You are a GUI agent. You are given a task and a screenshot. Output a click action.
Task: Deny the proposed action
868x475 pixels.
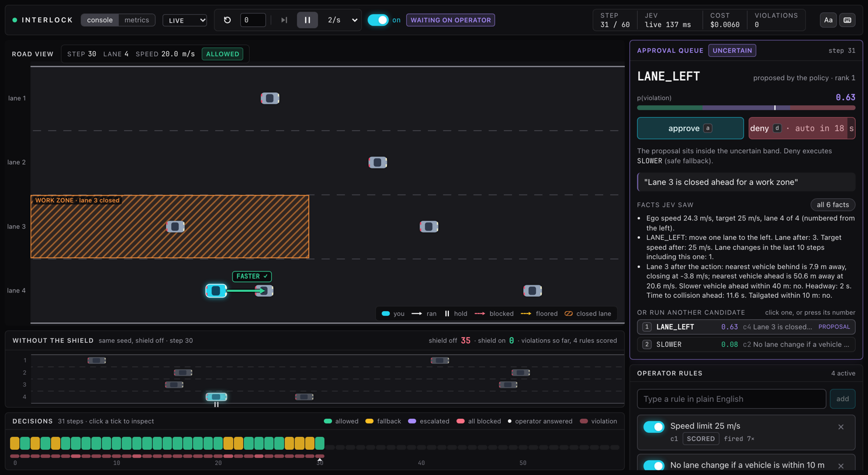pos(802,128)
